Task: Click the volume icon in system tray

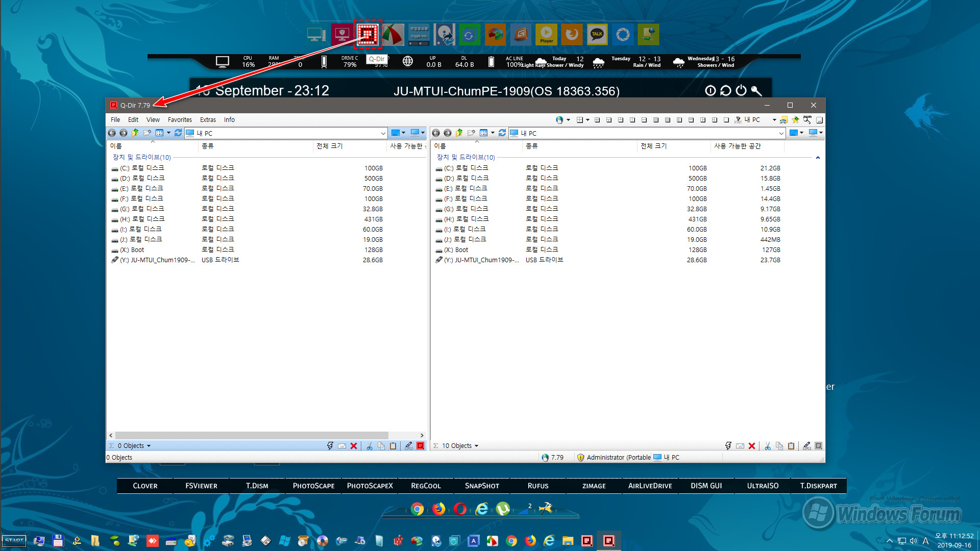Action: 914,541
